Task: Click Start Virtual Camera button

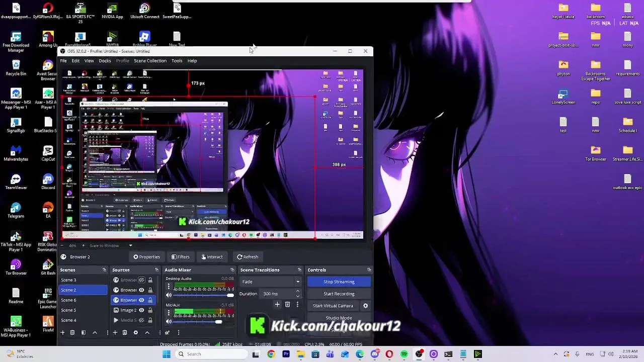Action: (333, 306)
